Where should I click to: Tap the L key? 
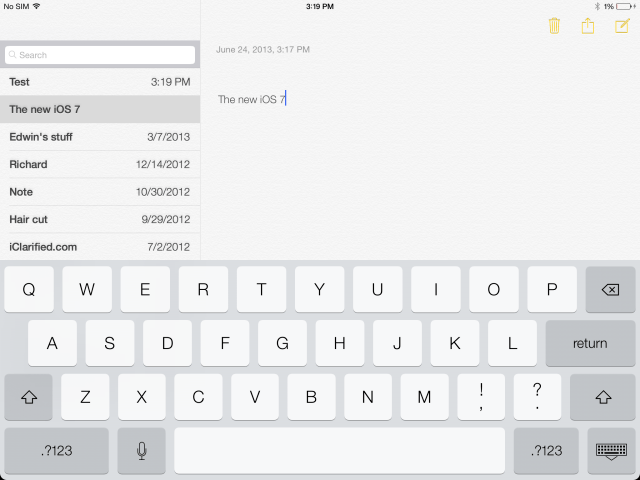coord(512,343)
